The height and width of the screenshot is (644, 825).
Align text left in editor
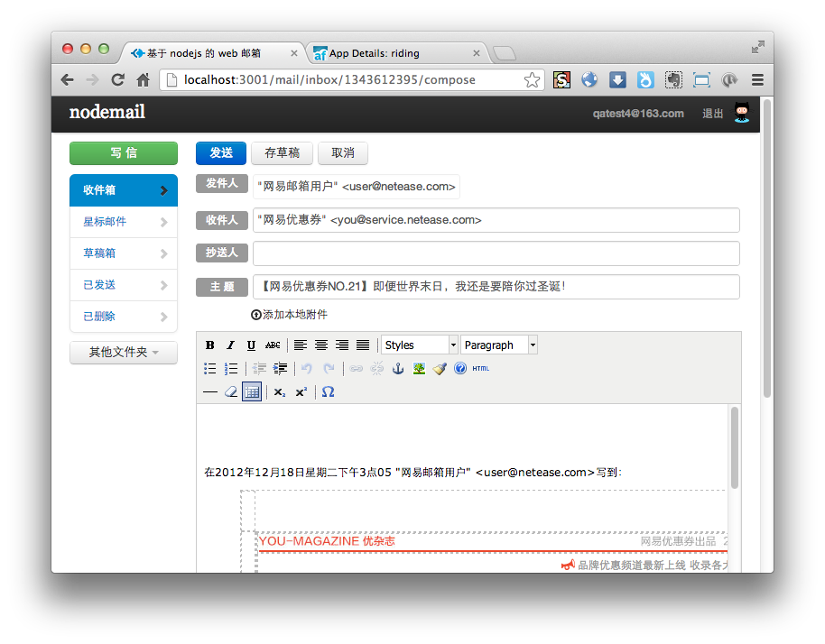(301, 345)
